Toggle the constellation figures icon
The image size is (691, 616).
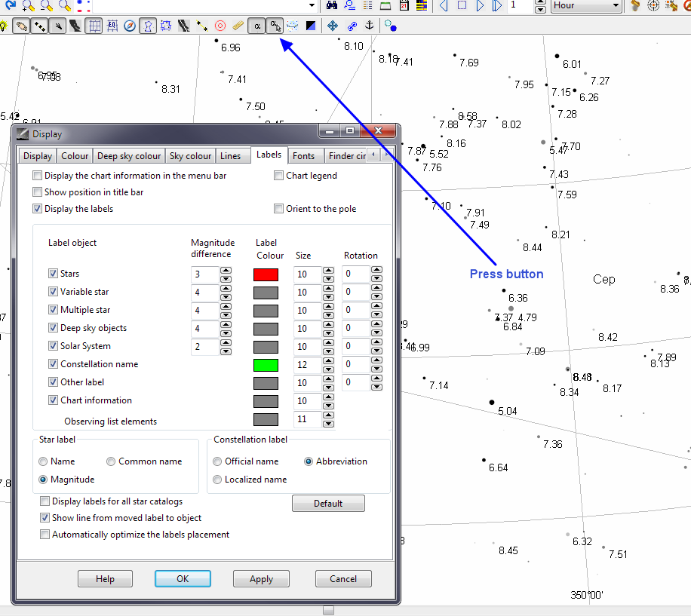pyautogui.click(x=148, y=26)
